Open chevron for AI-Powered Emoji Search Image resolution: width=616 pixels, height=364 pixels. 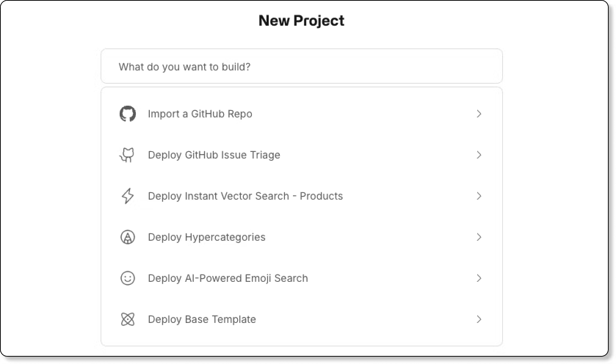point(479,278)
